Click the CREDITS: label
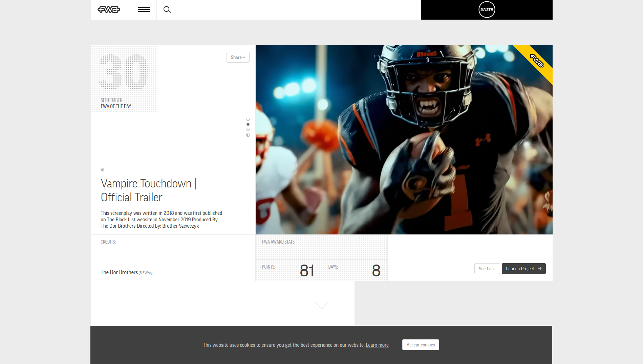 click(108, 242)
